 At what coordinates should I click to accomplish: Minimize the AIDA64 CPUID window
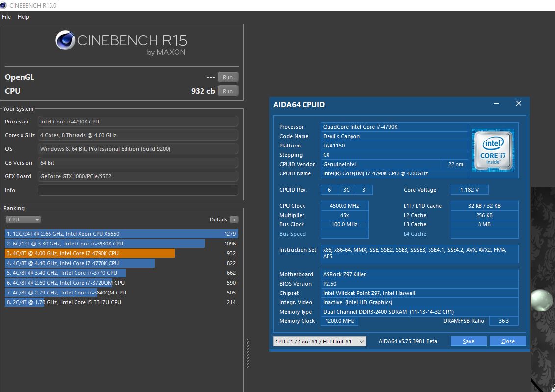tap(496, 104)
